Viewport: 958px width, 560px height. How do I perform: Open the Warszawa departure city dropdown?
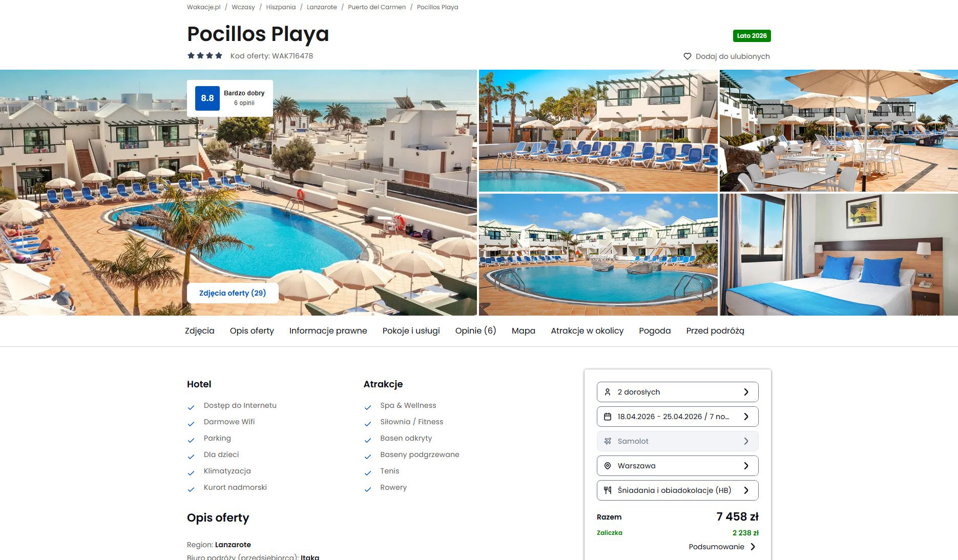pyautogui.click(x=677, y=466)
